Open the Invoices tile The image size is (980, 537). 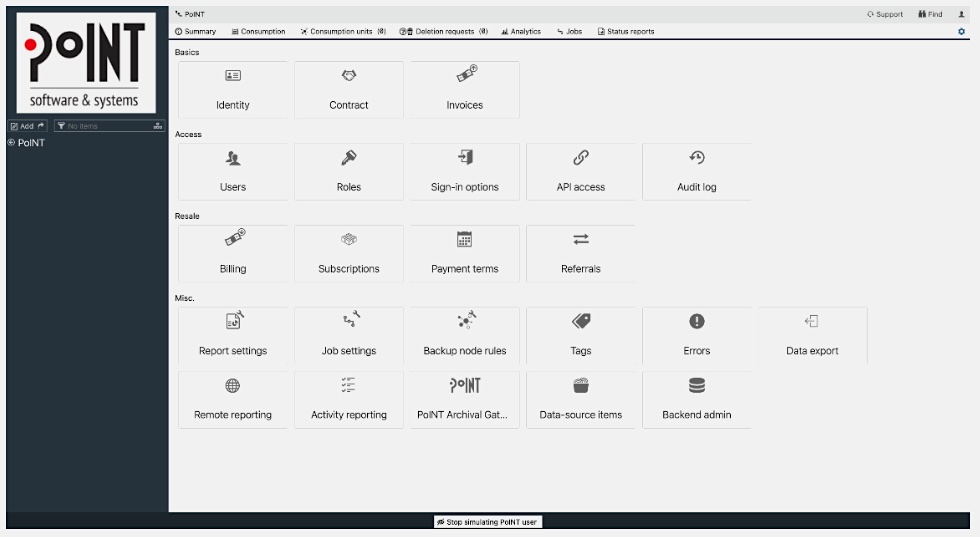coord(464,89)
